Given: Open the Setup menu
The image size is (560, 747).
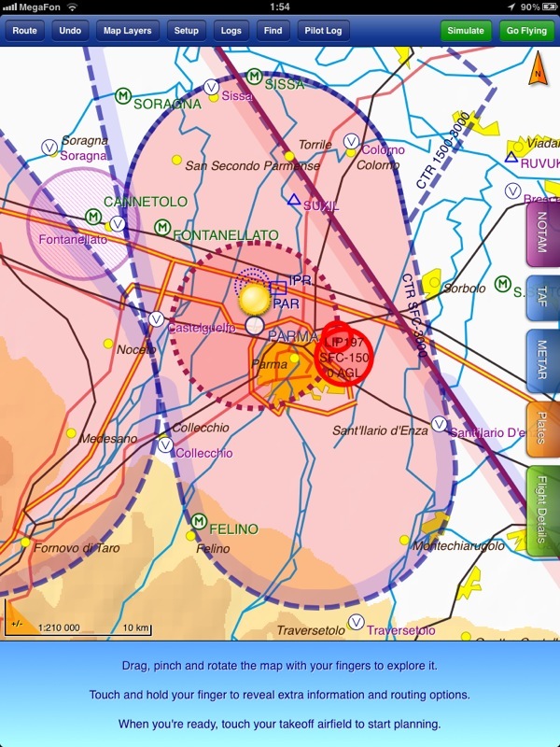Looking at the screenshot, I should pyautogui.click(x=186, y=31).
